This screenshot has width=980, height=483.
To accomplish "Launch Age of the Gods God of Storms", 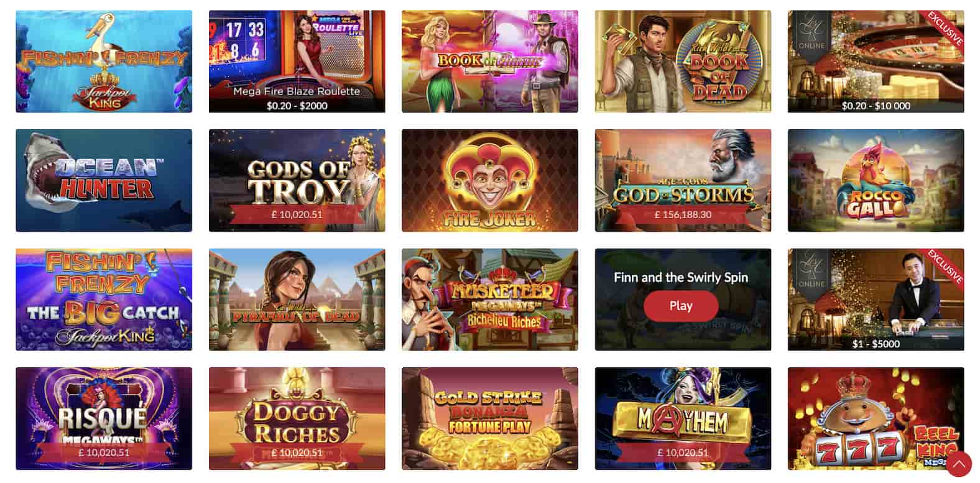I will tap(683, 180).
